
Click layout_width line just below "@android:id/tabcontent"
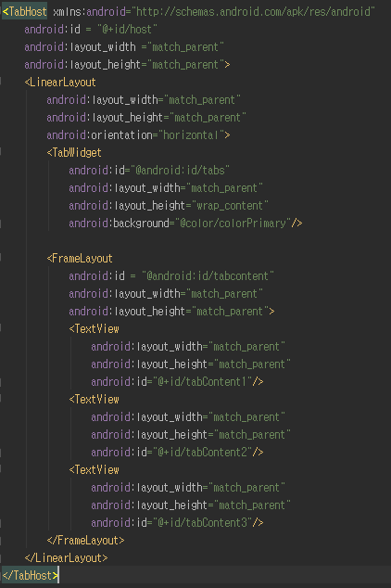[x=166, y=294]
